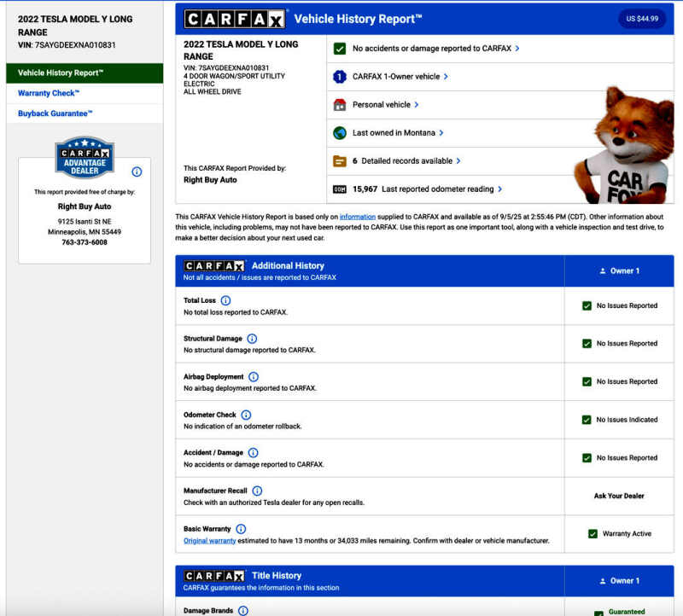Click dealer address 9125 Isanti St NE
The height and width of the screenshot is (616, 683).
[85, 222]
